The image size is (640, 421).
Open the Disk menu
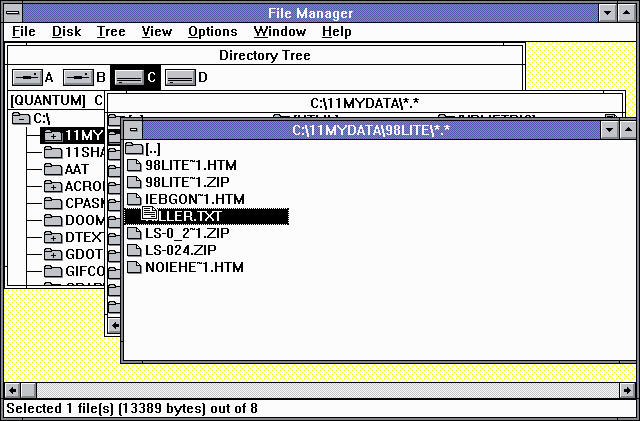(67, 31)
